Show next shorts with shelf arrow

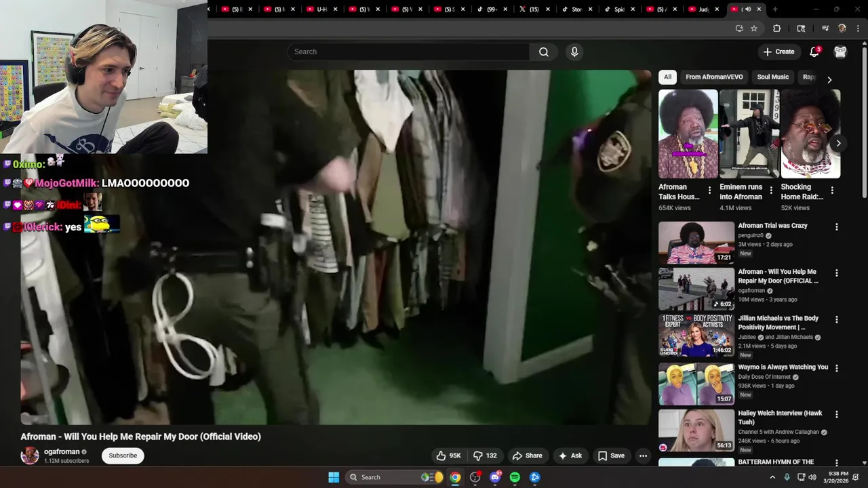click(838, 143)
